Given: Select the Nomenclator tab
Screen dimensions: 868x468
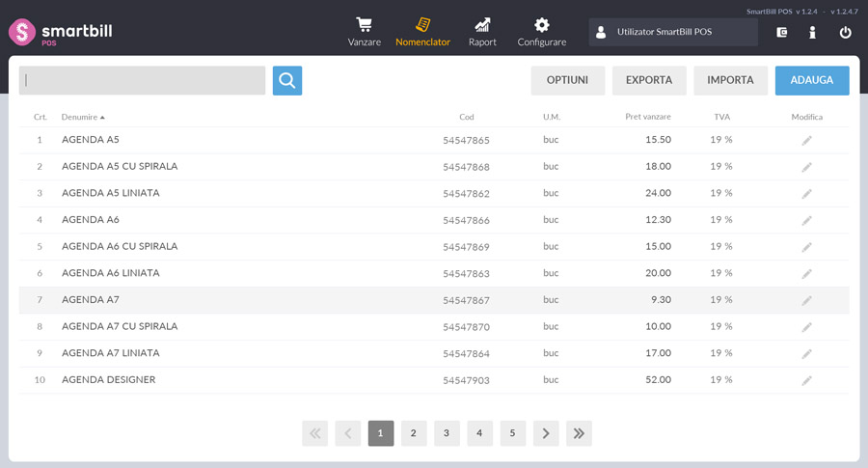Looking at the screenshot, I should 422,32.
